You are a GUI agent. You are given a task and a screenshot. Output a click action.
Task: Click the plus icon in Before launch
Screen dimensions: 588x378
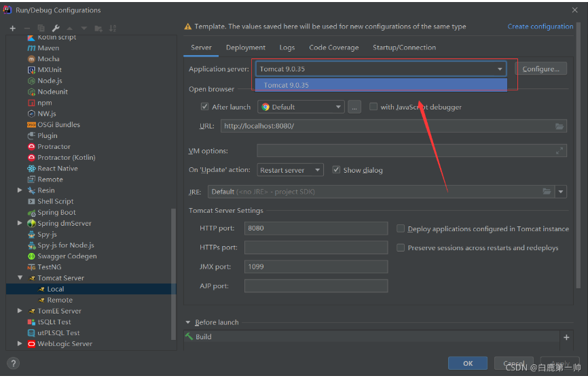coord(566,337)
